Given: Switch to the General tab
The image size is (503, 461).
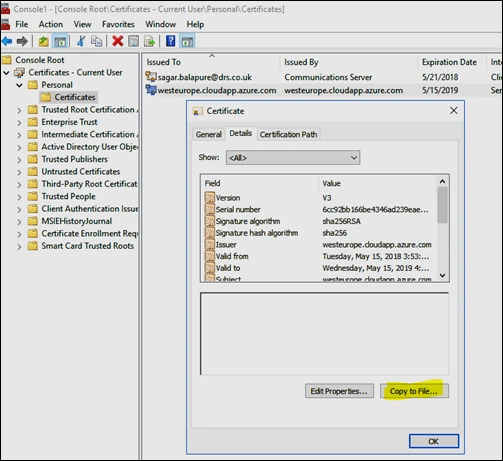Looking at the screenshot, I should 208,135.
